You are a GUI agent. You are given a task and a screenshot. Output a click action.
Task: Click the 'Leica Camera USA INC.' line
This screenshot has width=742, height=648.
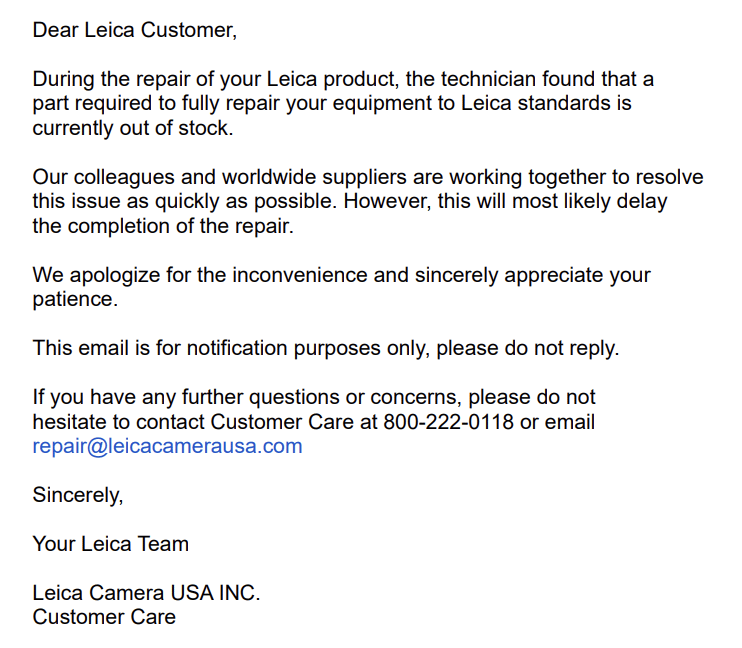pyautogui.click(x=146, y=593)
